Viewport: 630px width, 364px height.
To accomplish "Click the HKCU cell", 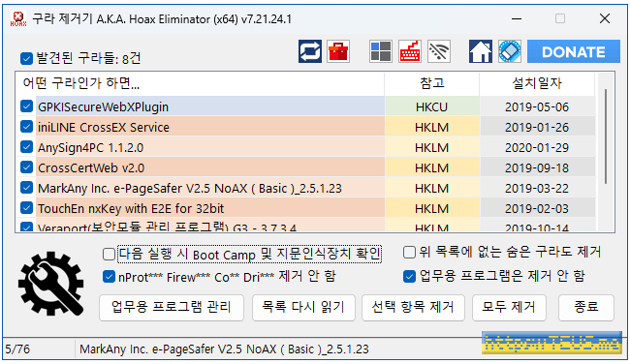I will coord(431,107).
